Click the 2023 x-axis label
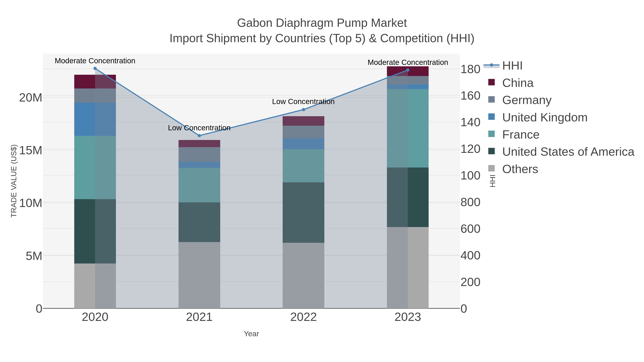Image resolution: width=644 pixels, height=362 pixels. (408, 317)
